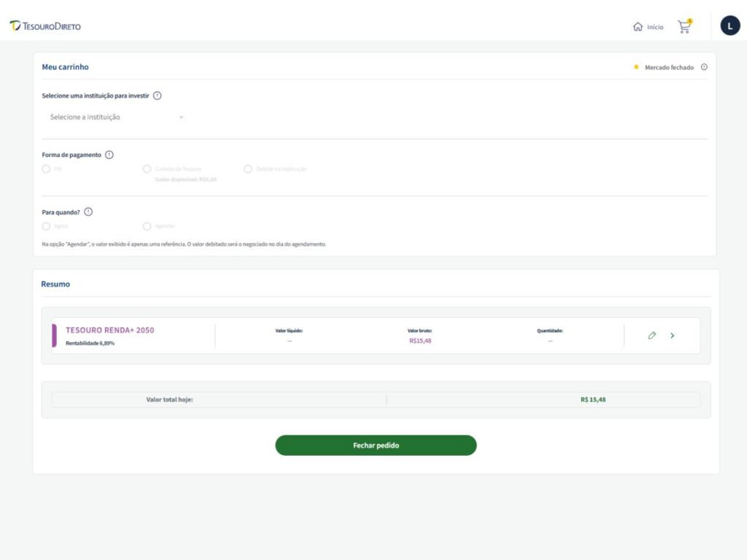The height and width of the screenshot is (560, 747).
Task: Edit the Tesouro Renda+ 2050 item (pencil)
Action: point(651,335)
